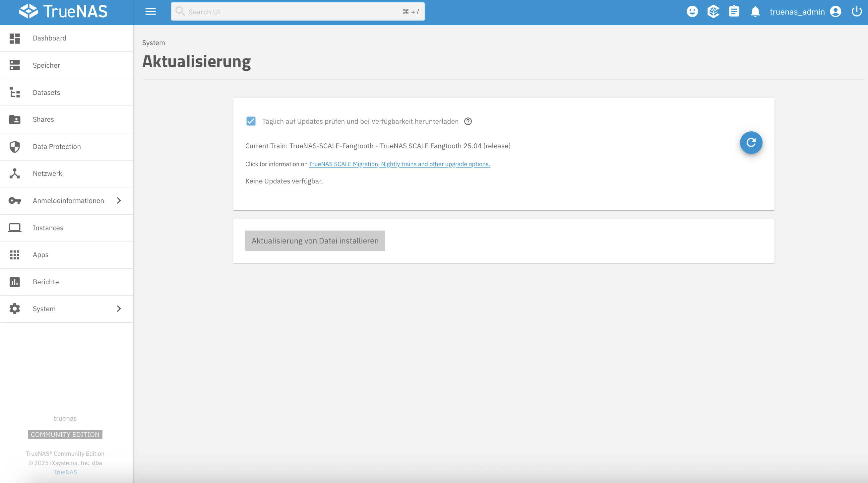Screen dimensions: 868x483
Task: Open the truenas_admin user menu
Action: click(805, 12)
